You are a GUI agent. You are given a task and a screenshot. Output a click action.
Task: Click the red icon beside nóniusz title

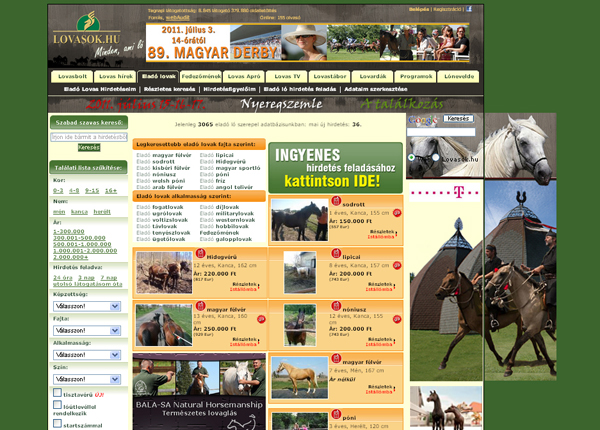[336, 306]
